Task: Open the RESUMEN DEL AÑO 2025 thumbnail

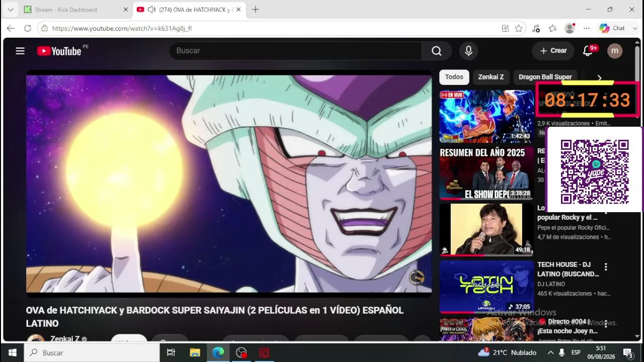Action: click(x=487, y=173)
